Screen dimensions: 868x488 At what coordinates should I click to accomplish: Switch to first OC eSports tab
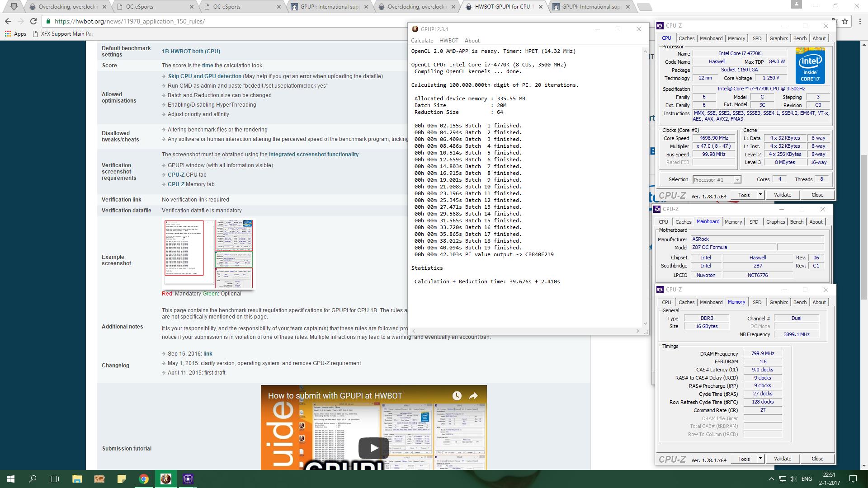coord(154,7)
